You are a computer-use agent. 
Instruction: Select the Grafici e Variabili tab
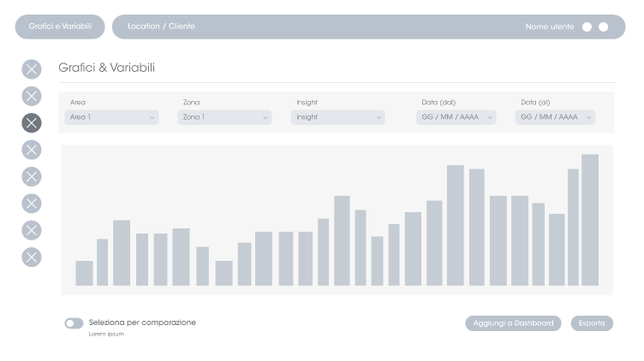pos(60,27)
